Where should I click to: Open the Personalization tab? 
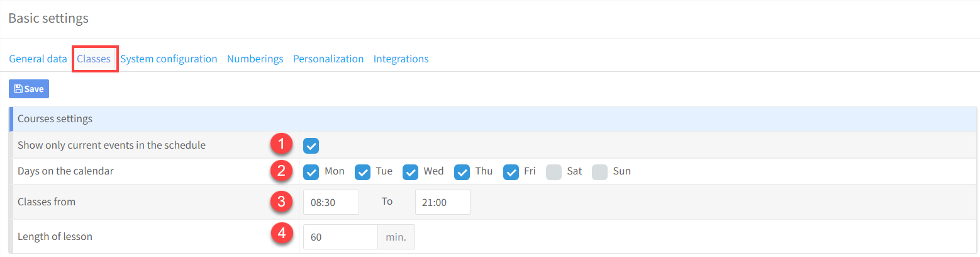coord(328,59)
